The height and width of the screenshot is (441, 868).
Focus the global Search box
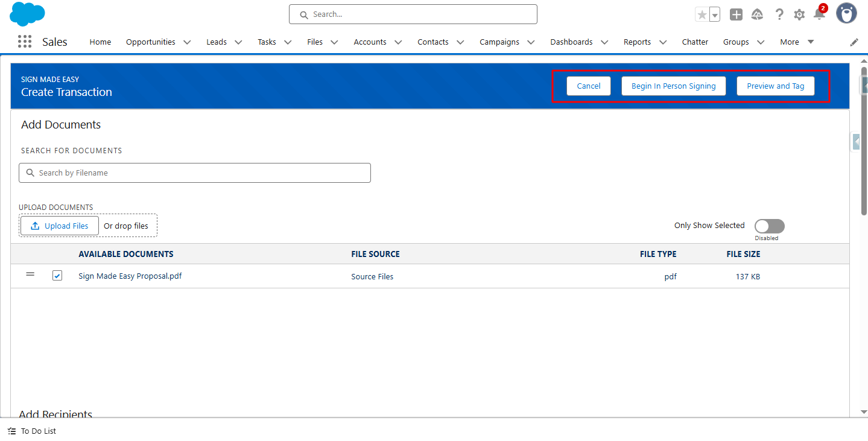pos(413,14)
